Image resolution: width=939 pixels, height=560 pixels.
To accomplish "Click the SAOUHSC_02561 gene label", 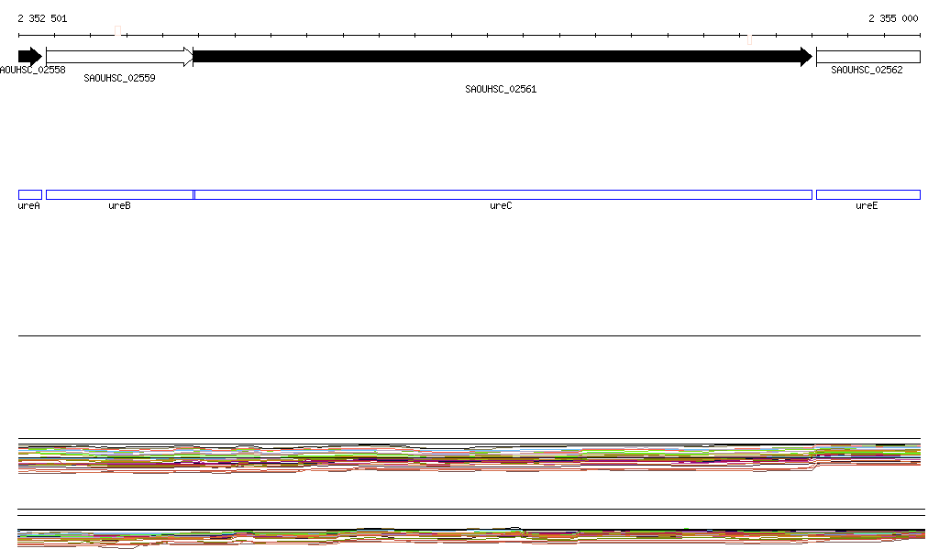I will [x=501, y=89].
